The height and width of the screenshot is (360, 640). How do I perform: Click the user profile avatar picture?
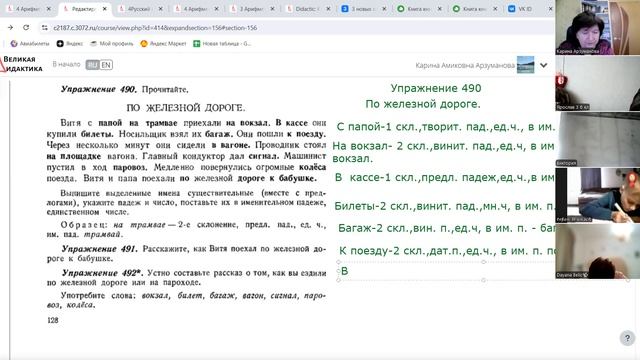click(x=525, y=65)
